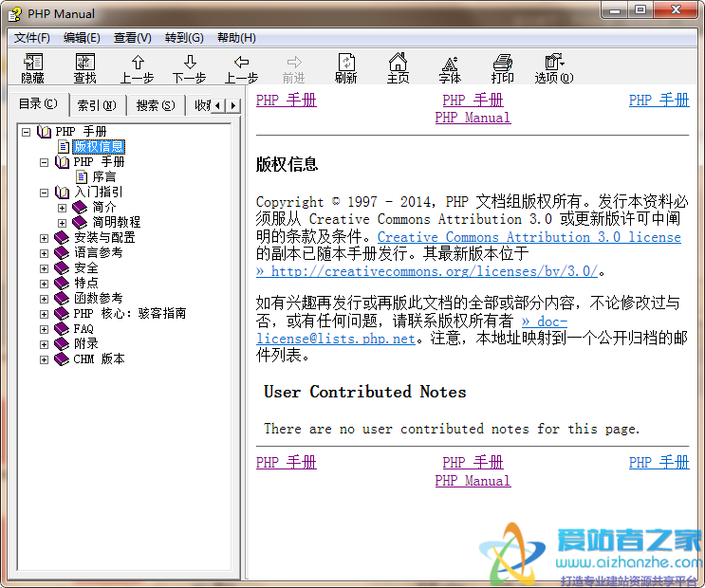Screen dimensions: 705x588
Task: Click the purple book icon of 安装与配置
Action: point(62,237)
